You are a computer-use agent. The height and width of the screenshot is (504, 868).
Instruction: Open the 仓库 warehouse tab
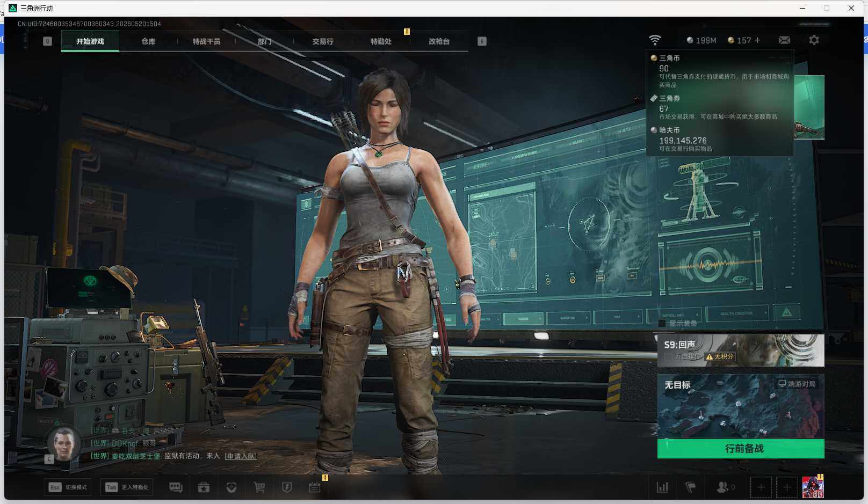148,41
